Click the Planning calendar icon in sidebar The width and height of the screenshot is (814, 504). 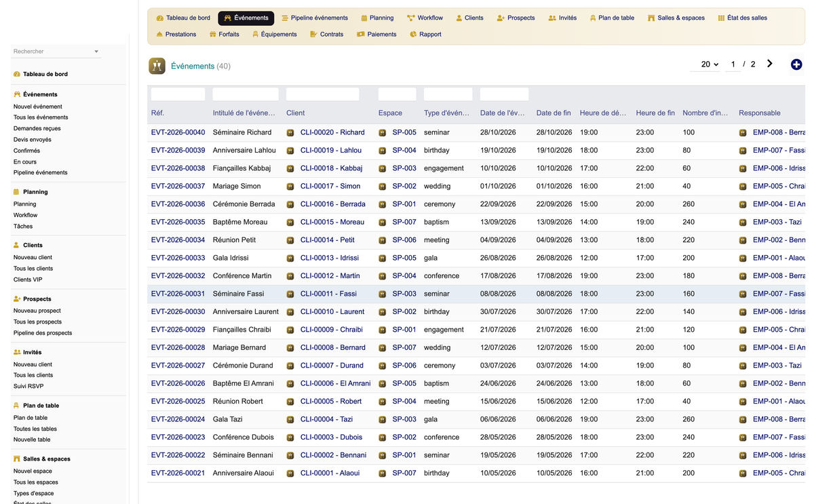point(17,192)
